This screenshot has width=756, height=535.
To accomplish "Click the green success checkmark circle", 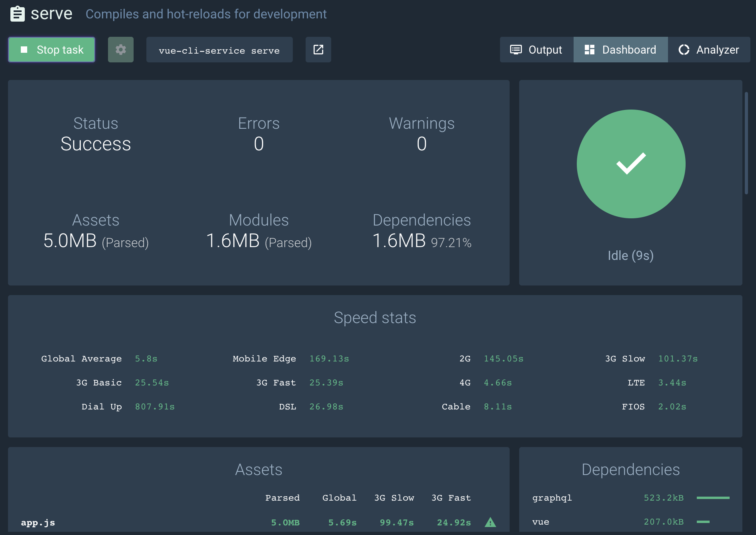I will click(631, 164).
